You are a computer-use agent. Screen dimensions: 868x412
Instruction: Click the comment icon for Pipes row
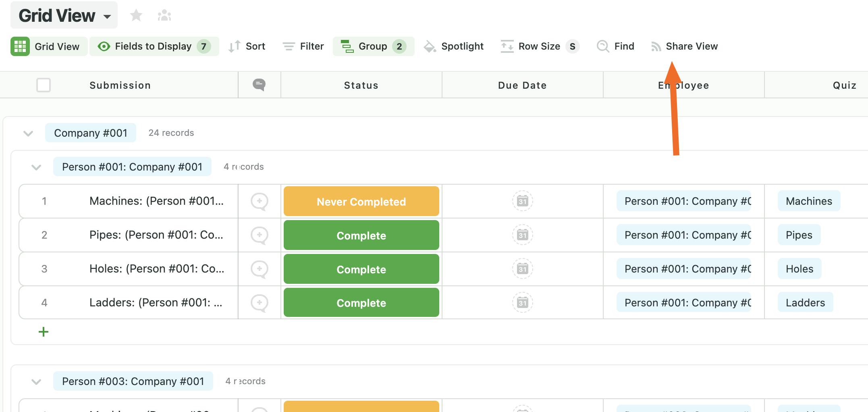[x=259, y=235]
